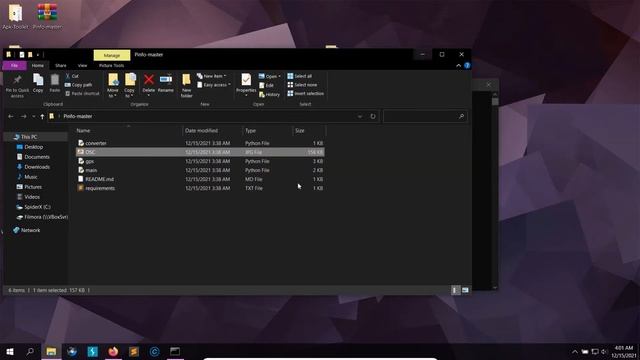Open Sublime Text from taskbar
Viewport: 640px width, 360px height.
point(134,351)
